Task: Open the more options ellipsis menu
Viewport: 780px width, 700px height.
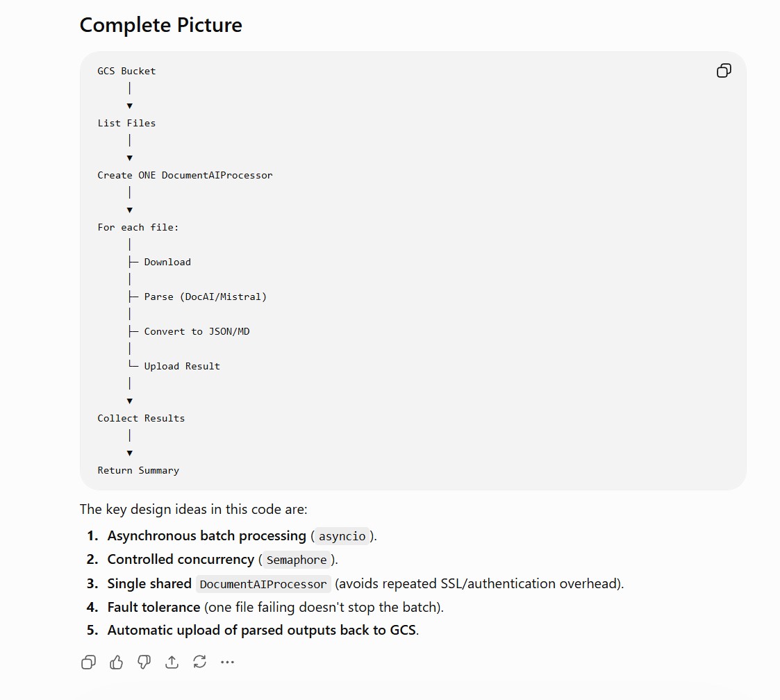Action: tap(227, 662)
